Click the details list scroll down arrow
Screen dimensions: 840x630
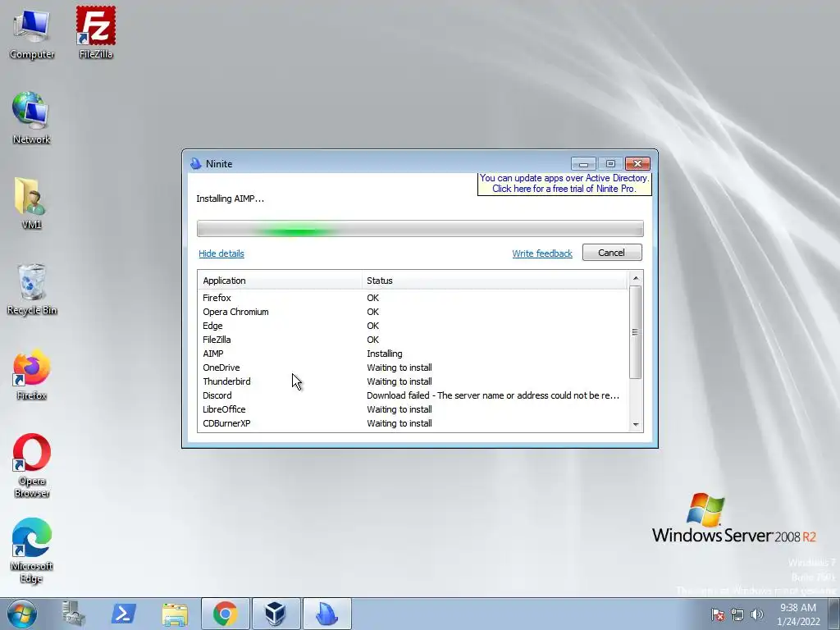(636, 425)
